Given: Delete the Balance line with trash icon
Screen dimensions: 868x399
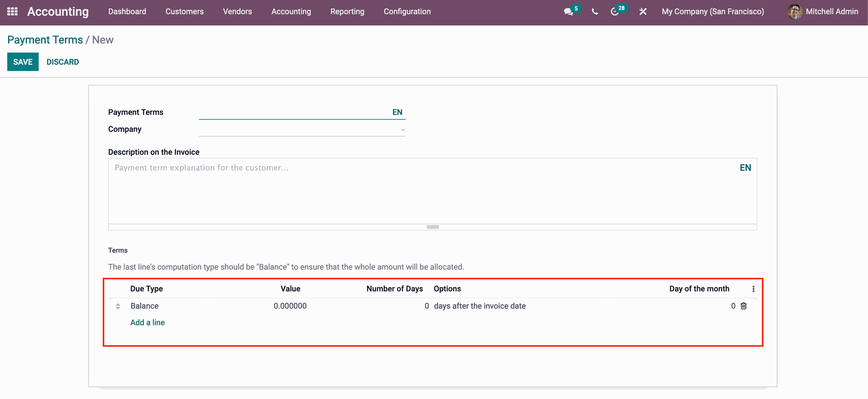Looking at the screenshot, I should coord(744,306).
